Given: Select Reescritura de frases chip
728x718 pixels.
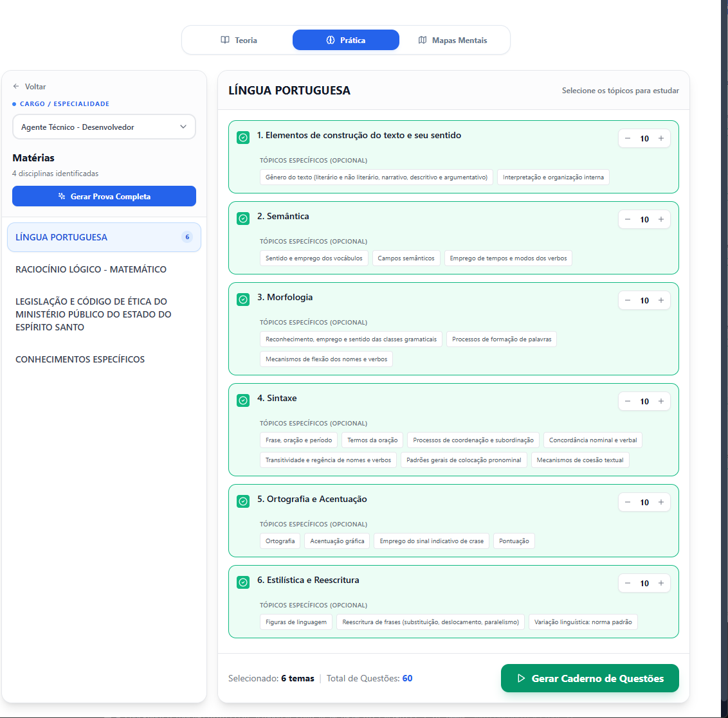Looking at the screenshot, I should [x=430, y=622].
